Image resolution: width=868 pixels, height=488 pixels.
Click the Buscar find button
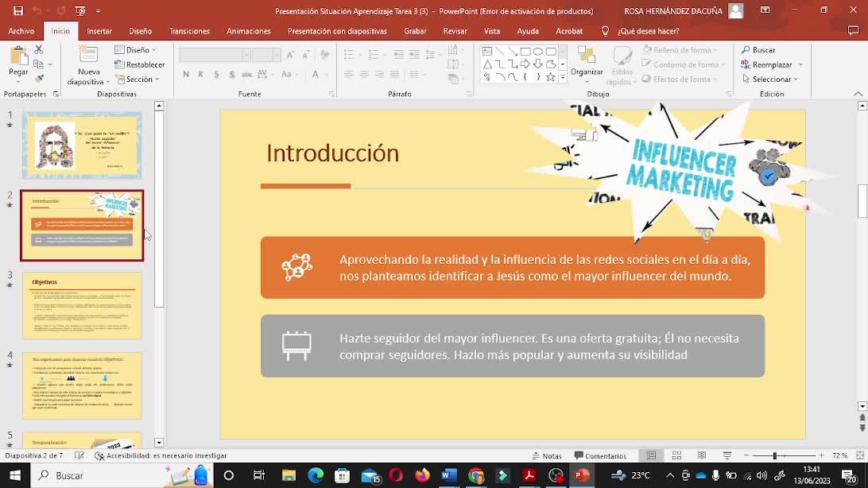coord(759,49)
